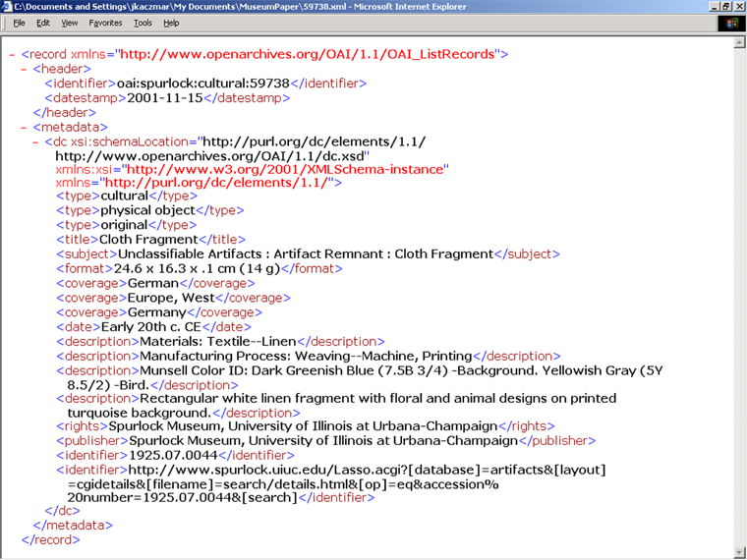Image resolution: width=747 pixels, height=560 pixels.
Task: Click the XMLSchema-instance namespace URL
Action: pos(285,170)
